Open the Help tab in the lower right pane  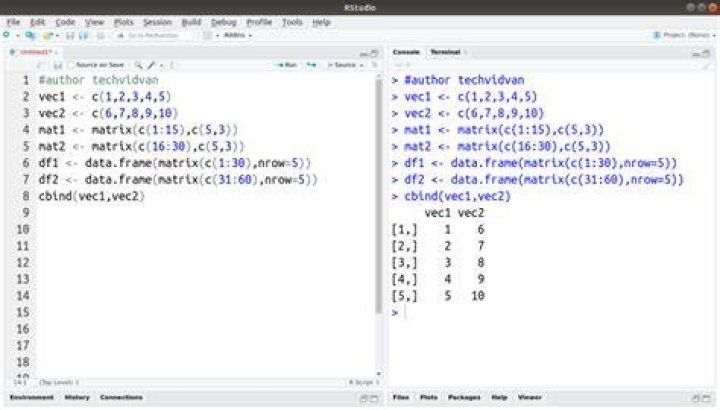coord(499,398)
